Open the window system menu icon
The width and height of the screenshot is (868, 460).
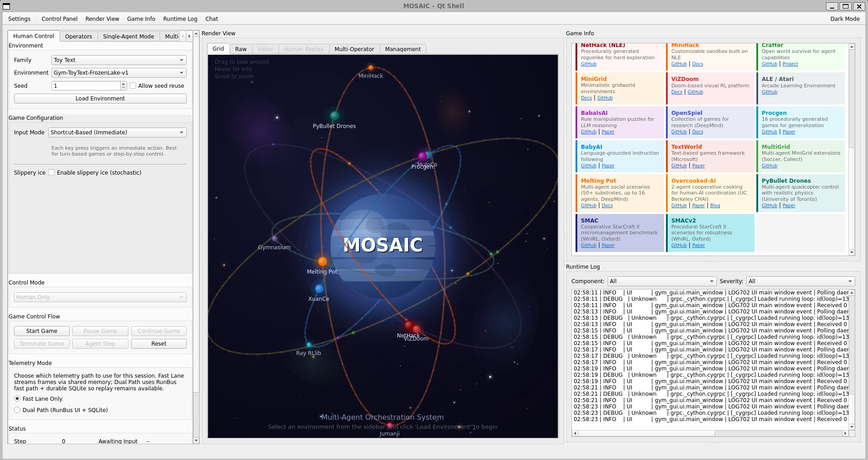[x=6, y=6]
